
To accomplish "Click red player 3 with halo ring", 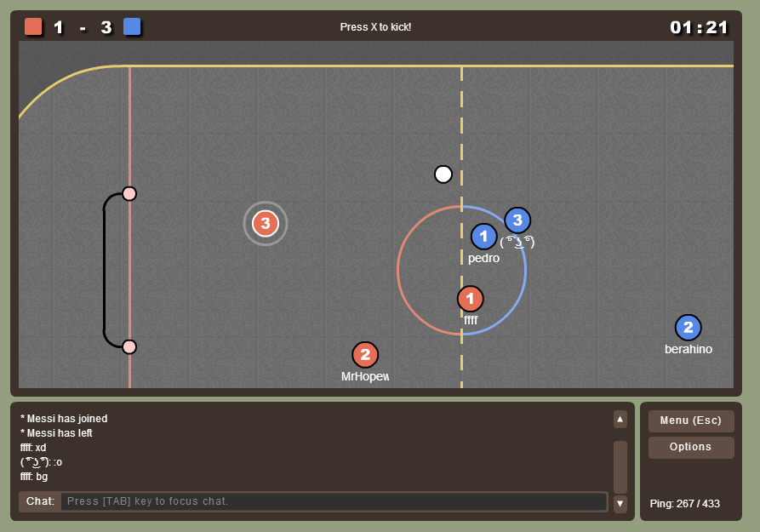I will pos(266,224).
